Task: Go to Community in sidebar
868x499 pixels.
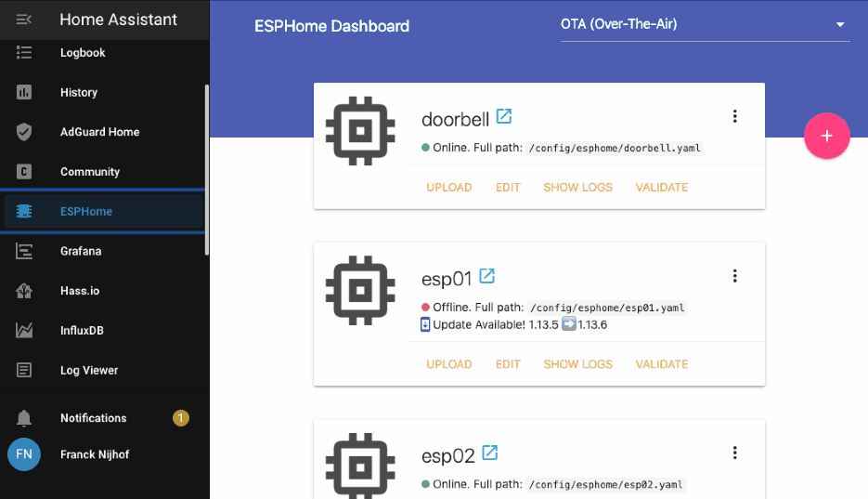Action: [90, 172]
